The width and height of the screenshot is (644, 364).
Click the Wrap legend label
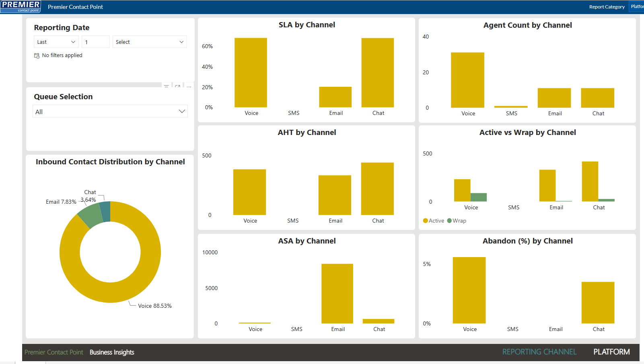pyautogui.click(x=459, y=221)
